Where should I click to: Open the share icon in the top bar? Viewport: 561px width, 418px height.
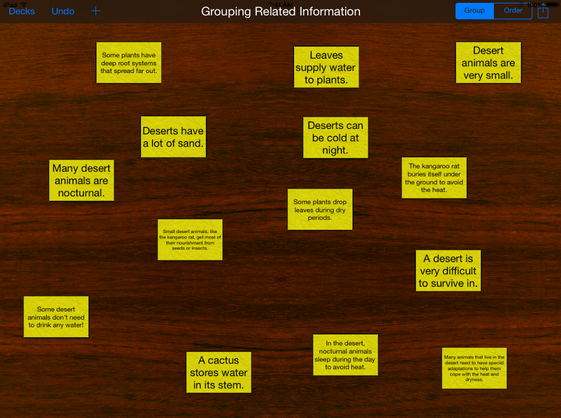543,11
